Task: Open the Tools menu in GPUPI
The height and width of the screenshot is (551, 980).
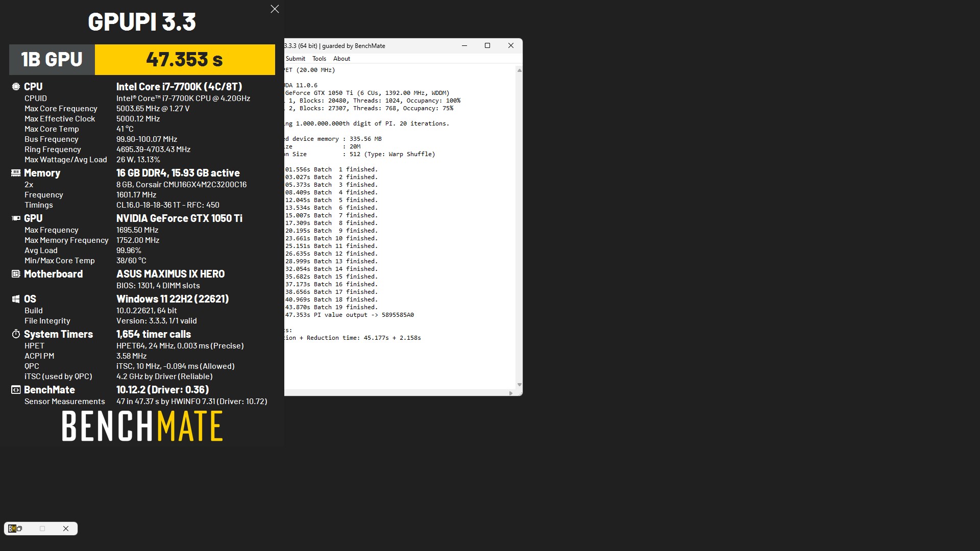Action: point(319,59)
